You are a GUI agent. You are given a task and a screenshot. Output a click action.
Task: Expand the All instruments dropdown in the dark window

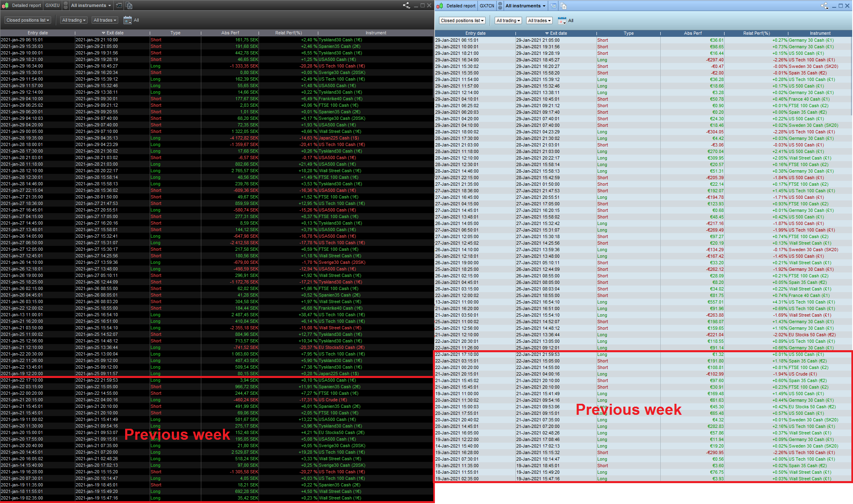(x=91, y=5)
